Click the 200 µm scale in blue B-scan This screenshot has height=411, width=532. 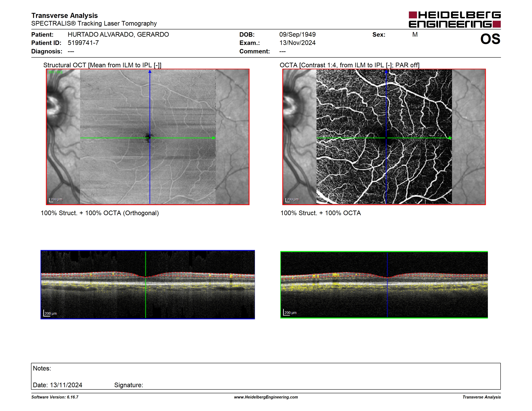click(x=50, y=313)
